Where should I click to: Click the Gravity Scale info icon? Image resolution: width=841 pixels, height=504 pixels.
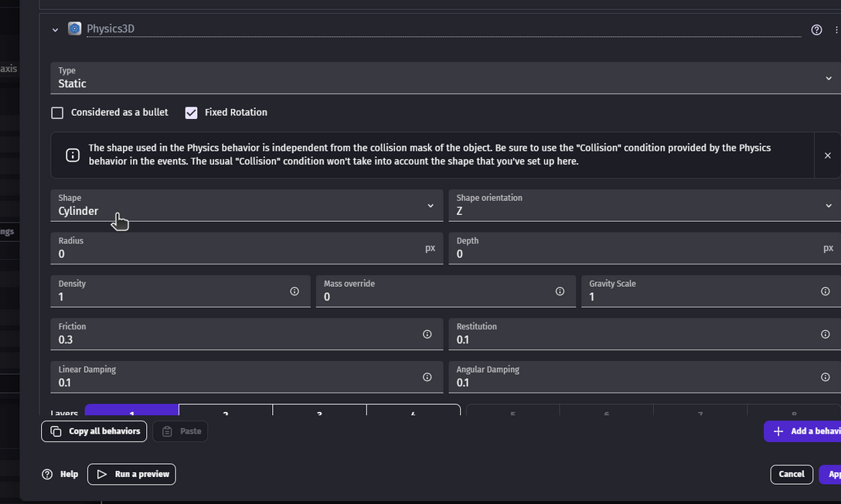point(825,291)
